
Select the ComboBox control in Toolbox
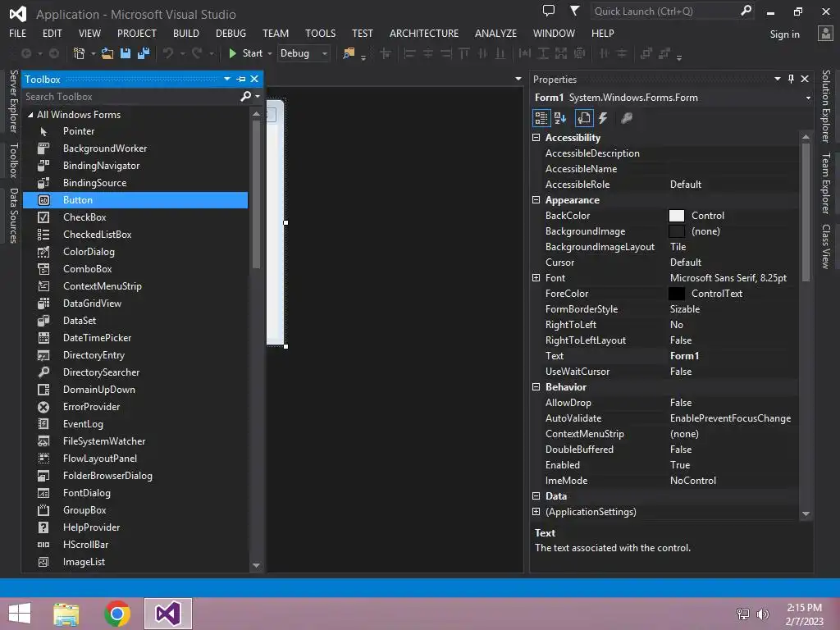pos(136,269)
